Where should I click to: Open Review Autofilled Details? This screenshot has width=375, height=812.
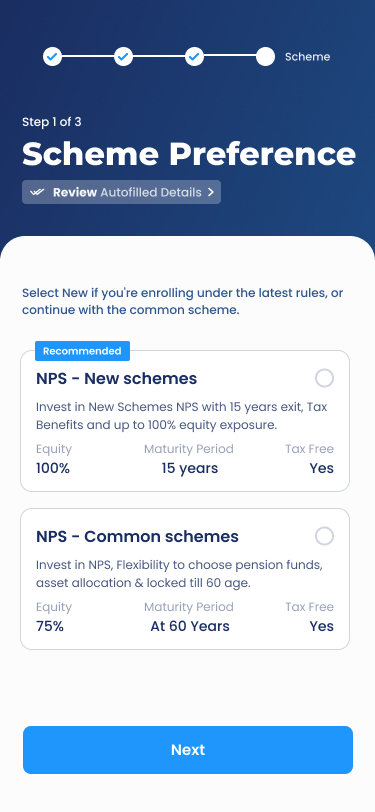coord(121,192)
